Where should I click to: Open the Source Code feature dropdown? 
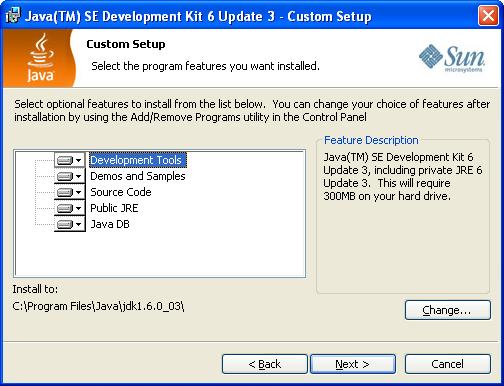(x=70, y=192)
